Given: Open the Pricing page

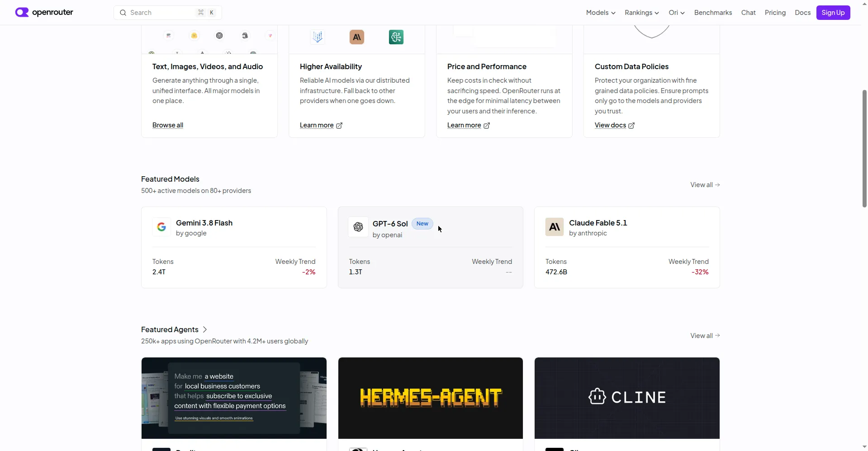Looking at the screenshot, I should pos(775,13).
